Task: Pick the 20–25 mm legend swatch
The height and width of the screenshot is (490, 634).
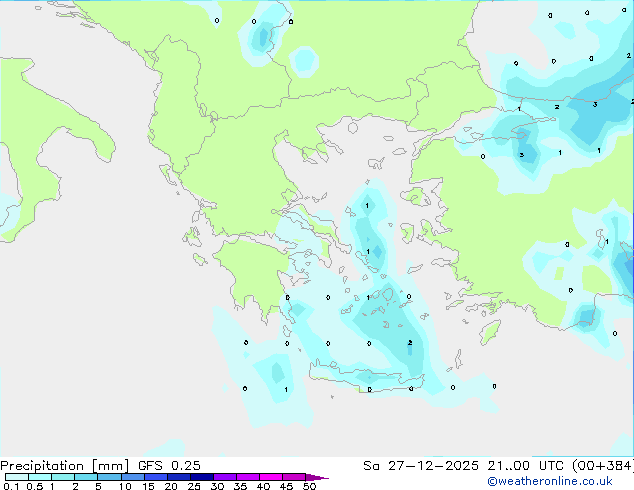Action: coord(178,477)
